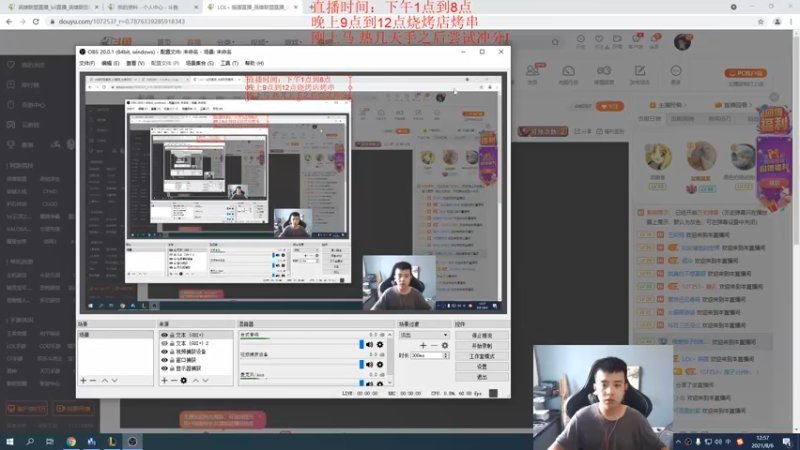Bookmark page with star icon

click(x=761, y=21)
